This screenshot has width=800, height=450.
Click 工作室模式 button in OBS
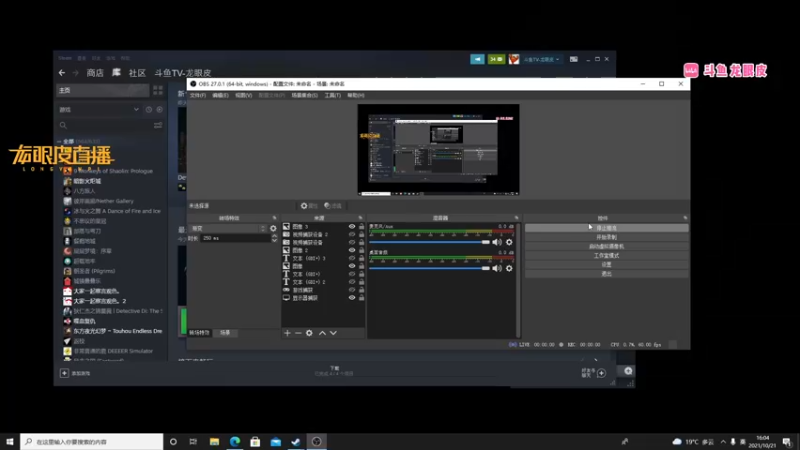pos(606,256)
